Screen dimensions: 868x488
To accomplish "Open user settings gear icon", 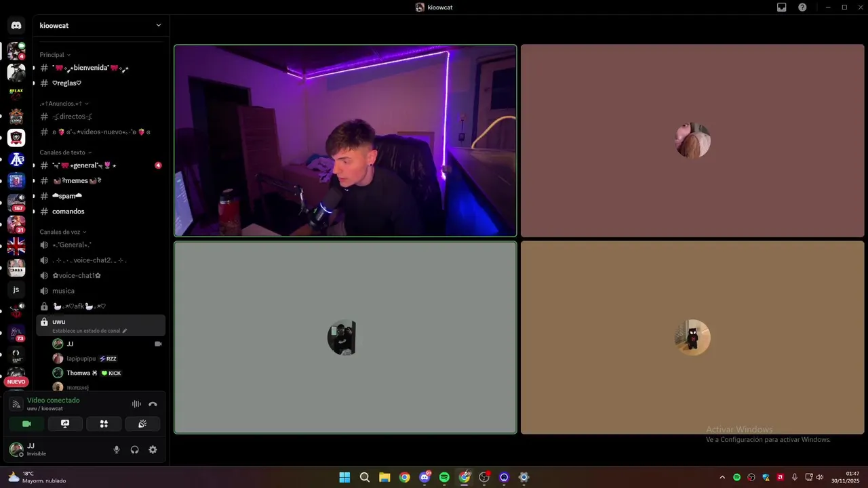I will pyautogui.click(x=153, y=449).
